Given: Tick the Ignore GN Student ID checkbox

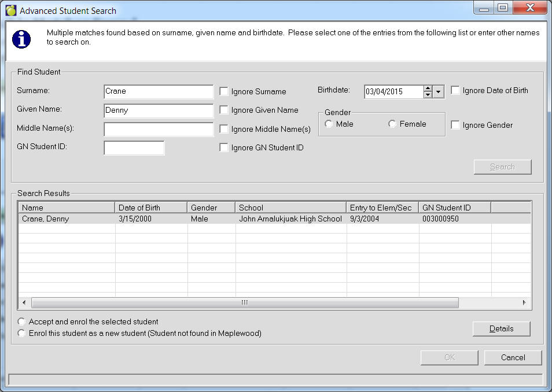Looking at the screenshot, I should (x=225, y=147).
